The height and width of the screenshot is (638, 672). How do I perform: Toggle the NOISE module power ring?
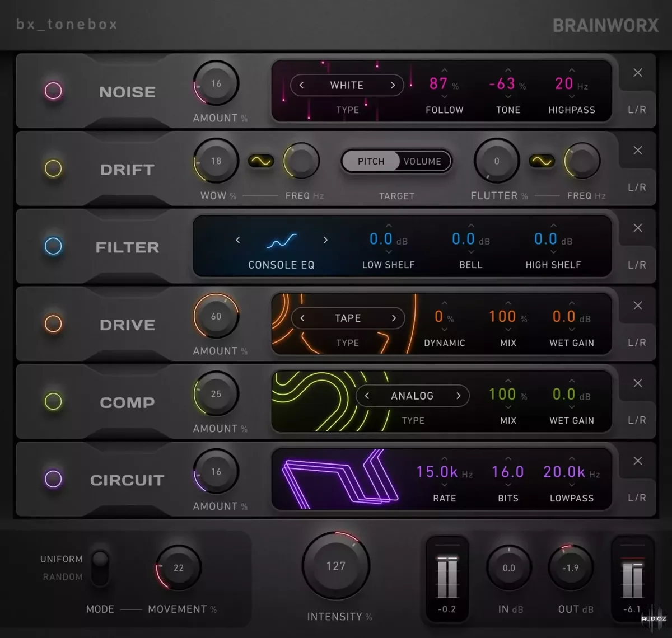pos(53,91)
